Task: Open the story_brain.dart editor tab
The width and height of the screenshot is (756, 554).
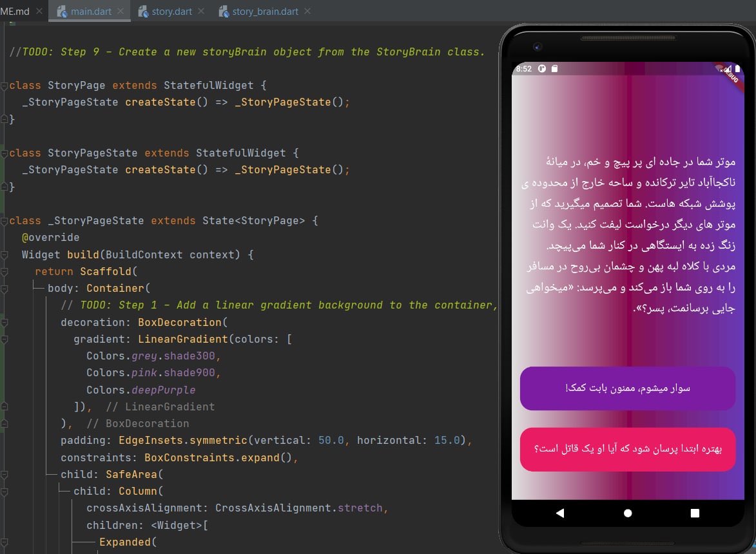Action: click(x=265, y=11)
